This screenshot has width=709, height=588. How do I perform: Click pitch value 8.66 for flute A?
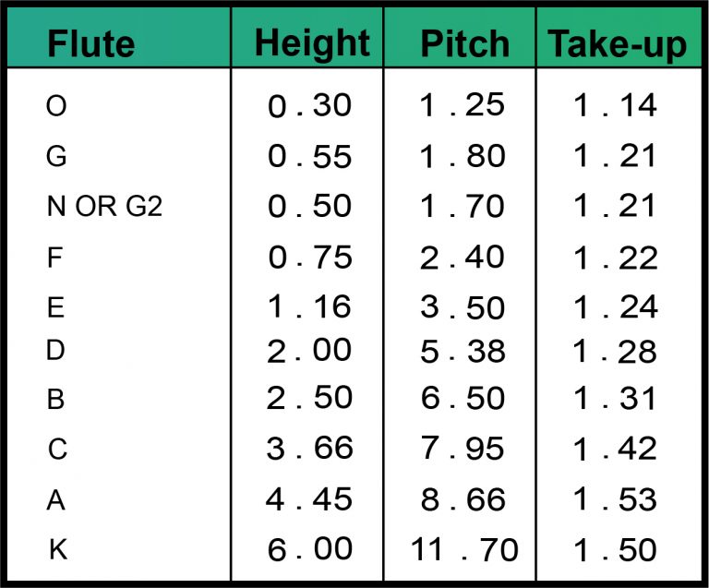463,499
